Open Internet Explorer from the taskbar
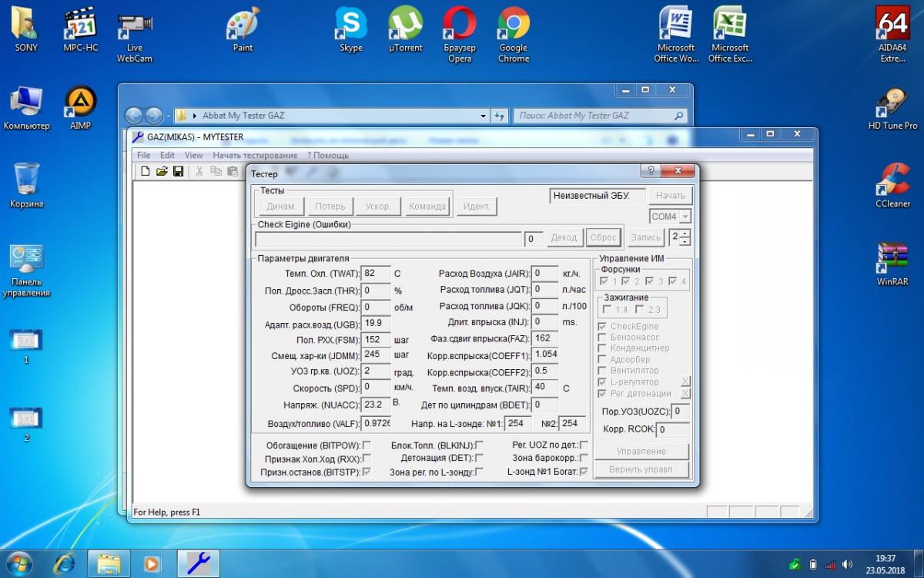The width and height of the screenshot is (924, 578). [x=64, y=563]
